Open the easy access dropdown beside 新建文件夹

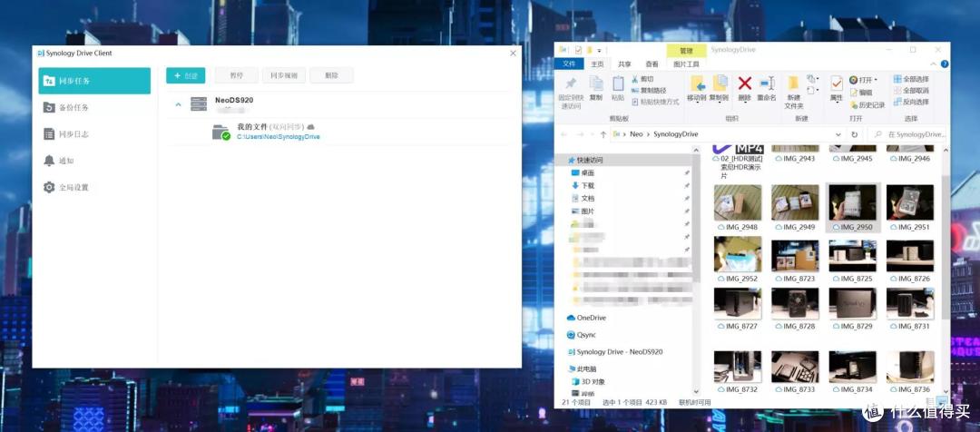click(812, 91)
